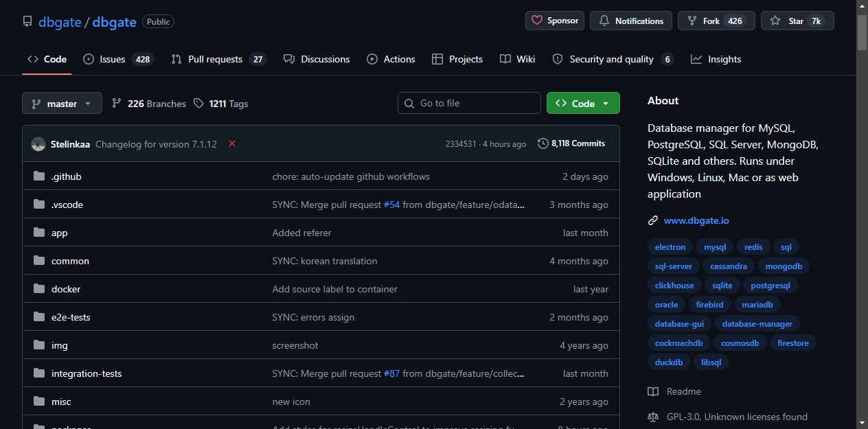Image resolution: width=868 pixels, height=429 pixels.
Task: Click the Go to file search field
Action: coord(469,103)
